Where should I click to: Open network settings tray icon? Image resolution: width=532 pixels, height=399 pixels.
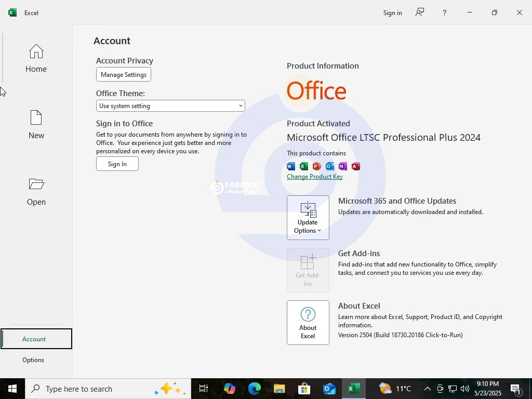[x=453, y=389]
